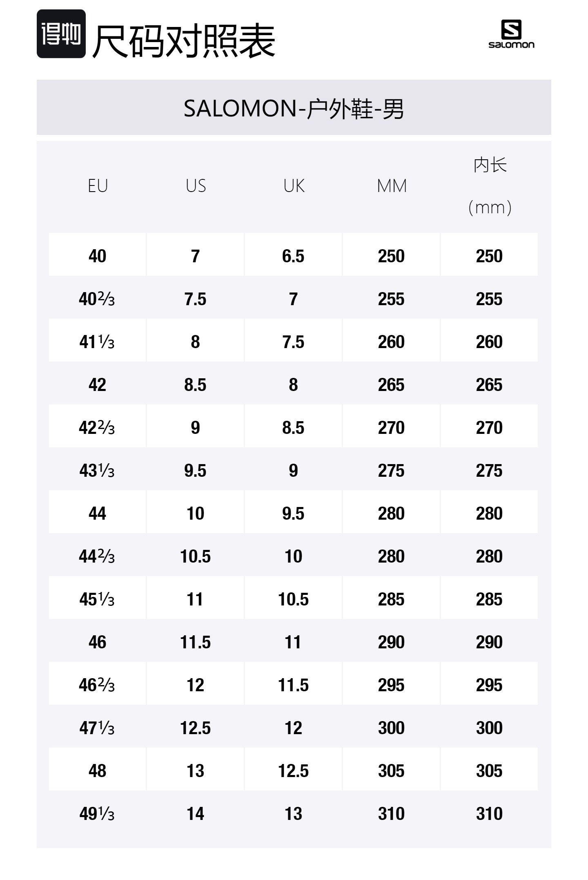The image size is (588, 880).
Task: Click the 内长 (mm) column header
Action: pyautogui.click(x=490, y=186)
